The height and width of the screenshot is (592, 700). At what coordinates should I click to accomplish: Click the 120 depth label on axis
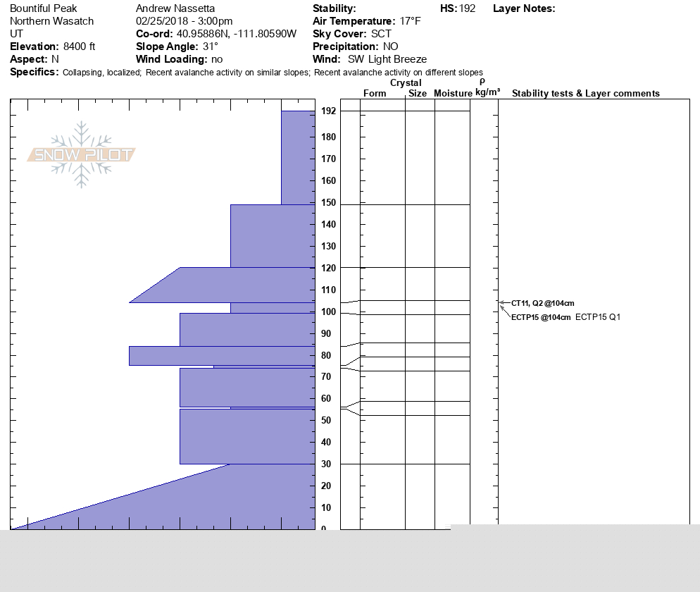pos(329,268)
